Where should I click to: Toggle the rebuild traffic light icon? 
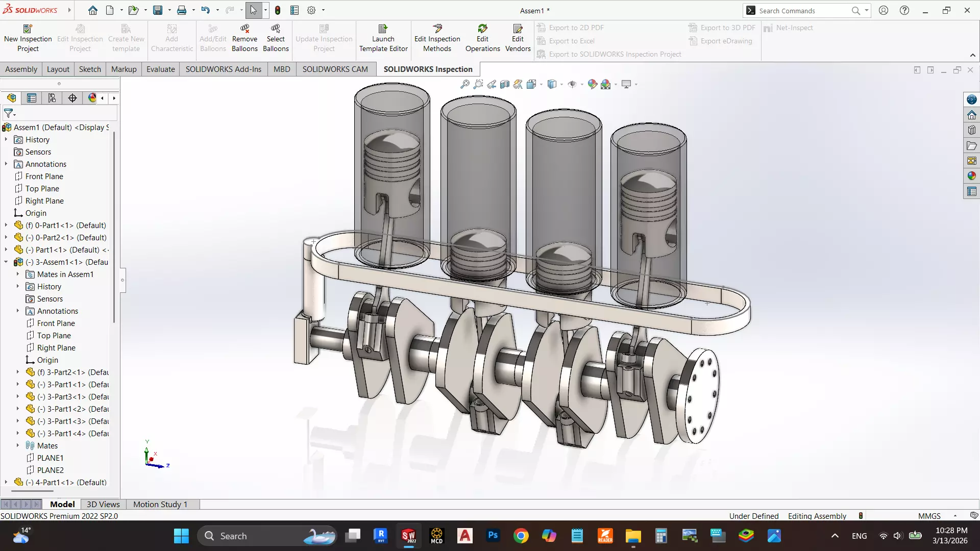278,10
